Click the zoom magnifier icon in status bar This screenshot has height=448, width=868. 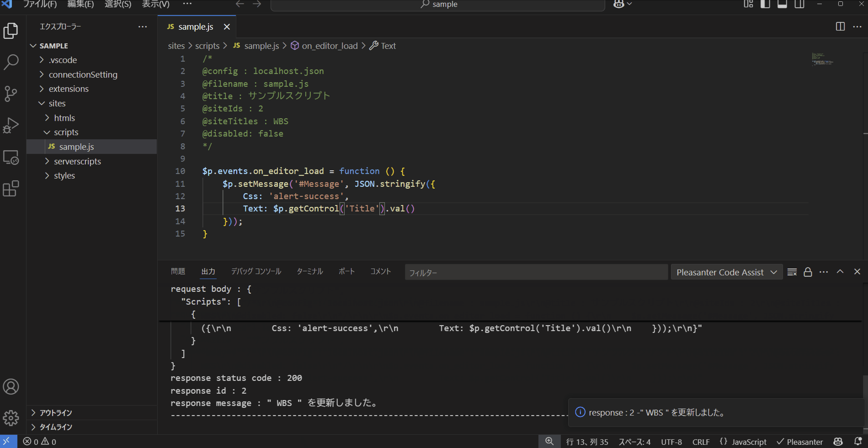coord(549,441)
